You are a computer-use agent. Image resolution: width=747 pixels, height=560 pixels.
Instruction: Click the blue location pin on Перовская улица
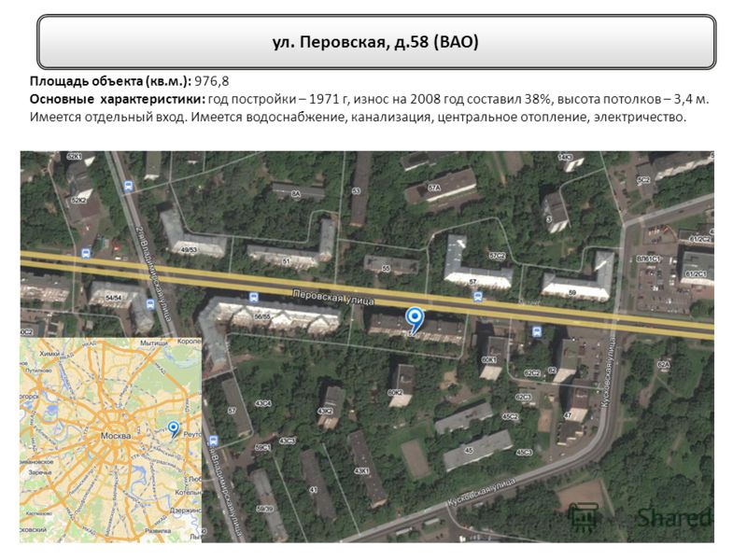pyautogui.click(x=415, y=319)
